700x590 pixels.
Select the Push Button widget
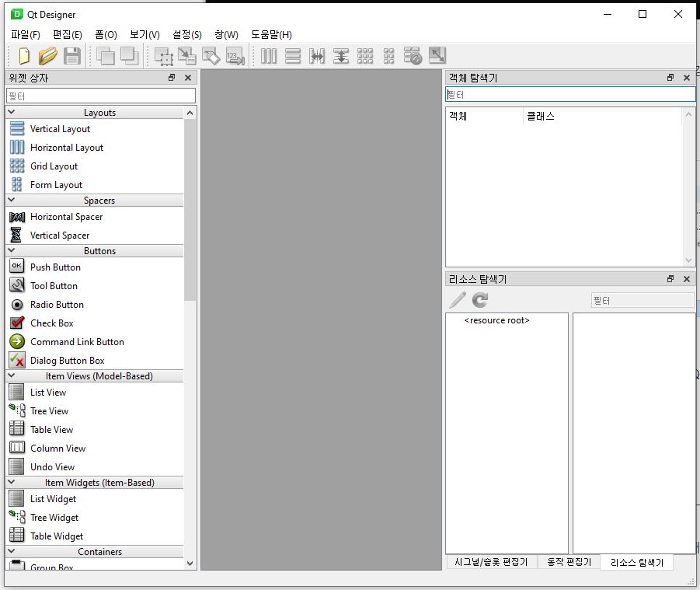point(94,267)
